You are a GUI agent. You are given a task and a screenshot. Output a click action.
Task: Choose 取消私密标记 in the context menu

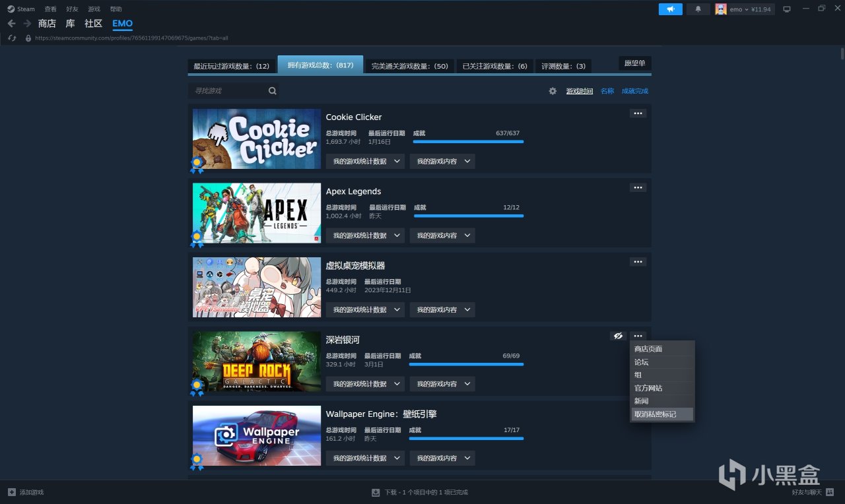click(x=662, y=414)
